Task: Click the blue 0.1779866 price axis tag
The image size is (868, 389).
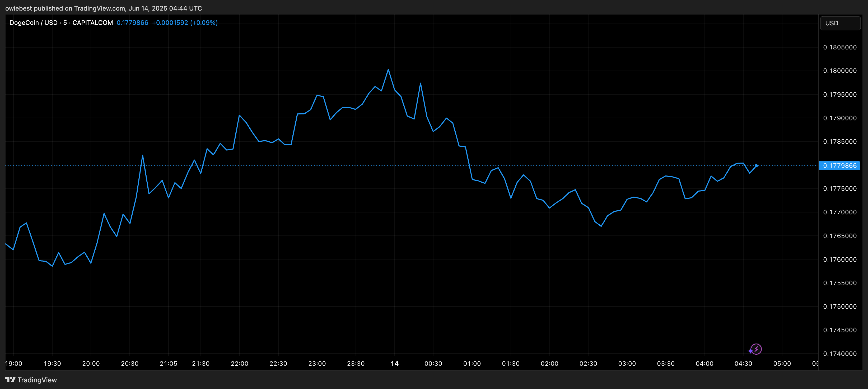Action: [x=839, y=165]
